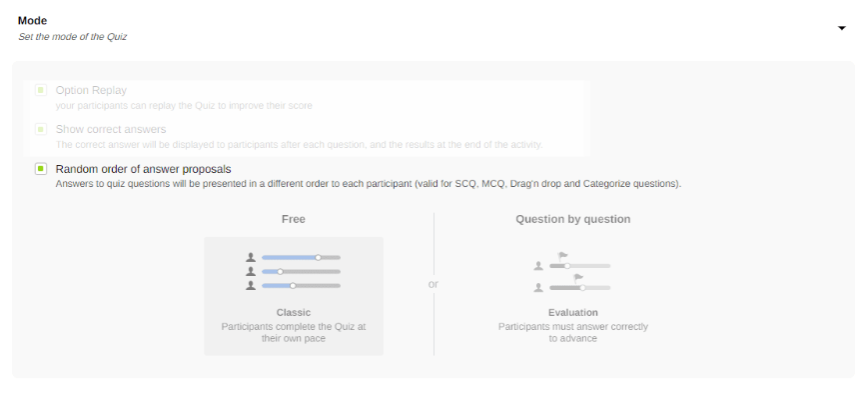Click the Mode section title
The width and height of the screenshot is (868, 400).
(x=32, y=20)
